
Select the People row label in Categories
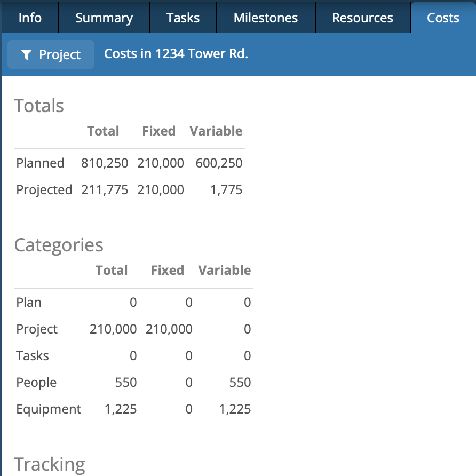[36, 382]
